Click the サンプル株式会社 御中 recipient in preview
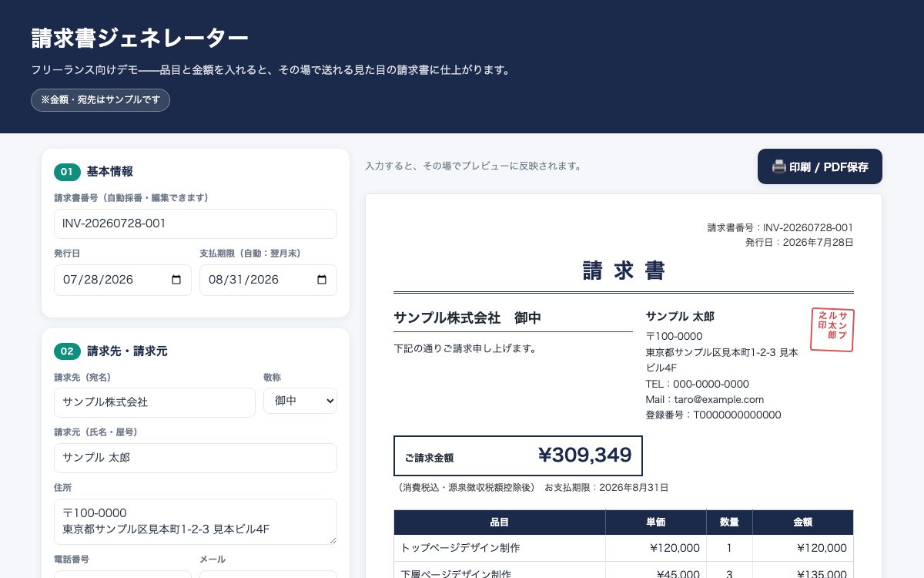 tap(467, 318)
